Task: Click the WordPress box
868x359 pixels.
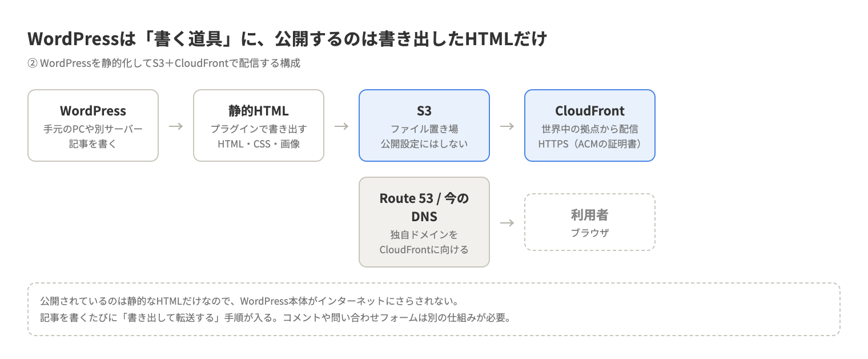Action: coord(93,126)
